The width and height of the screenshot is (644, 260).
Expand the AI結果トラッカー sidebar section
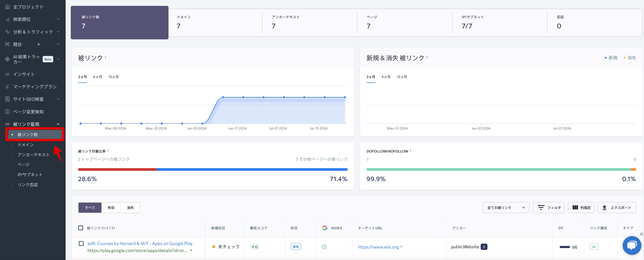[58, 59]
